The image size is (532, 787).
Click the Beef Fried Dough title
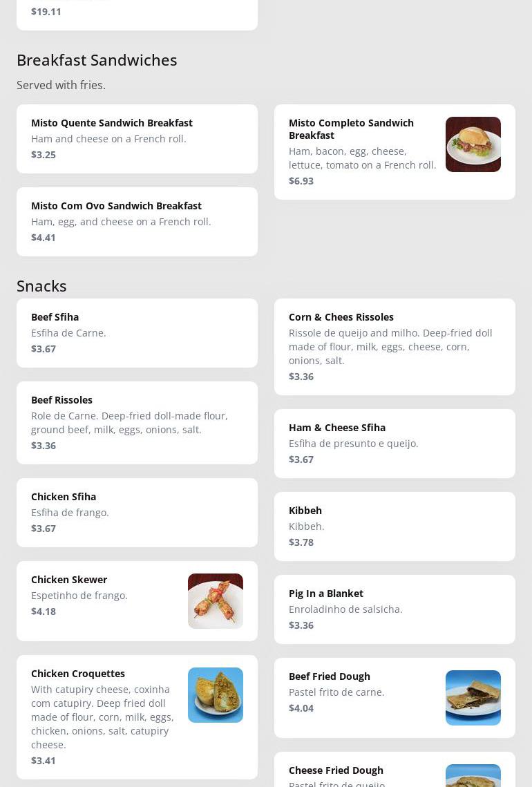click(330, 676)
